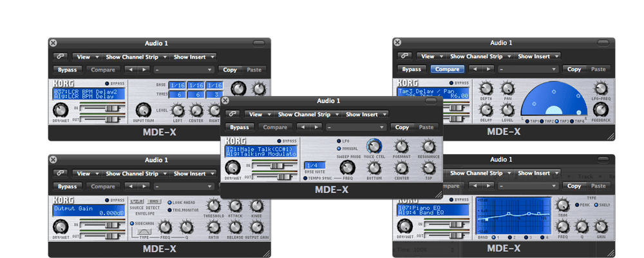Image resolution: width=644 pixels, height=258 pixels.
Task: Select Manual sweep mode
Action: tap(339, 148)
